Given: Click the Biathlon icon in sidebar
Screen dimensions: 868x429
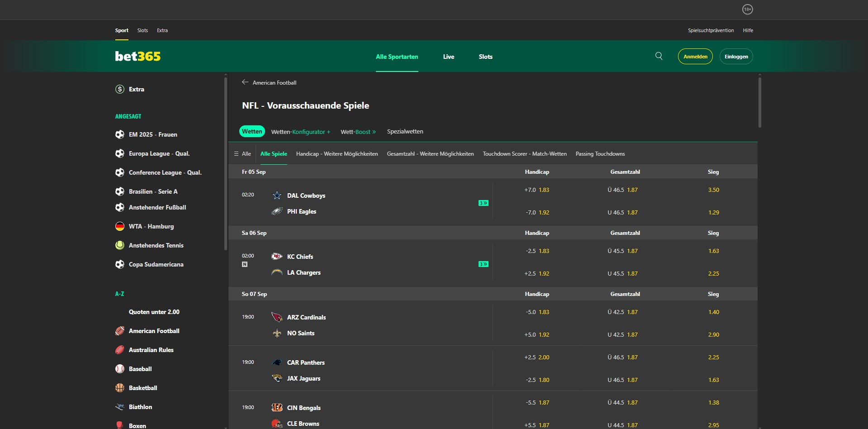Looking at the screenshot, I should (119, 407).
